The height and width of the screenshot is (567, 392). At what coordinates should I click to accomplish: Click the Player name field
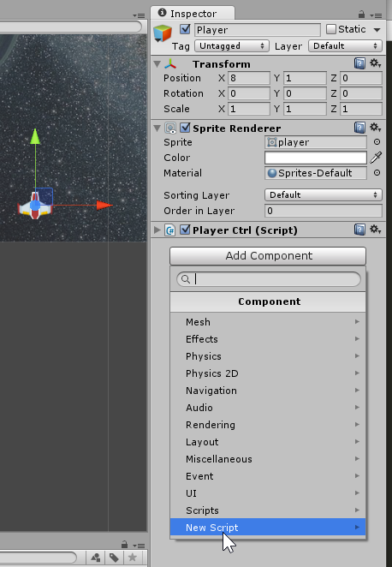click(258, 30)
